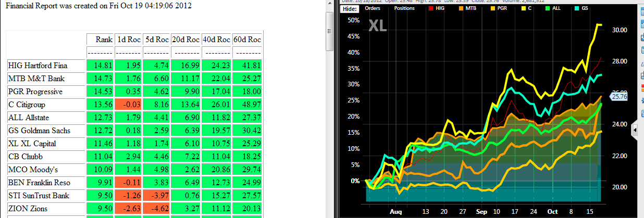This screenshot has height=218, width=644.
Task: Select the BEN Franklin Reso row label
Action: [x=46, y=183]
